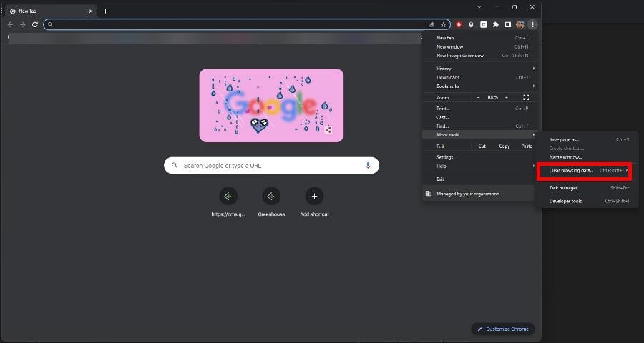Click the tab search chevron in title bar
Image resolution: width=644 pixels, height=343 pixels.
point(479,7)
